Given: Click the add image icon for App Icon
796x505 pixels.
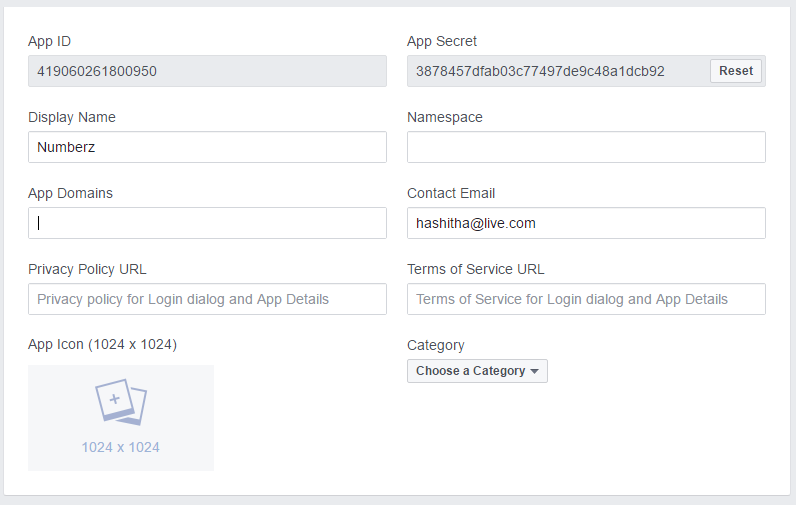Looking at the screenshot, I should coord(121,402).
